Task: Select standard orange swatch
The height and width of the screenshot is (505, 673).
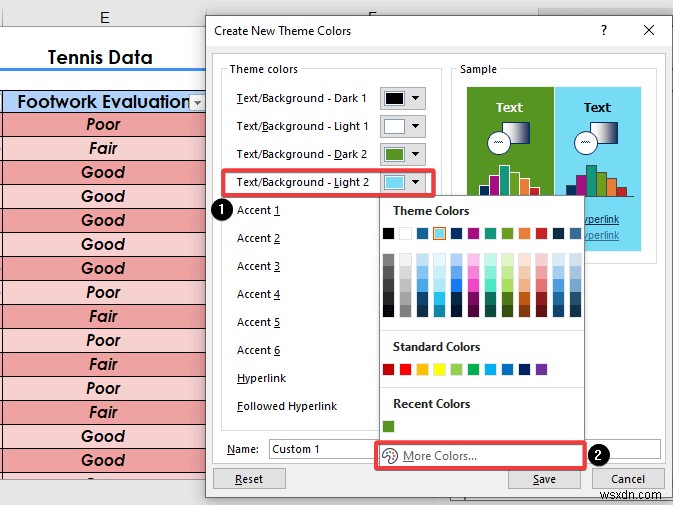Action: tap(422, 369)
